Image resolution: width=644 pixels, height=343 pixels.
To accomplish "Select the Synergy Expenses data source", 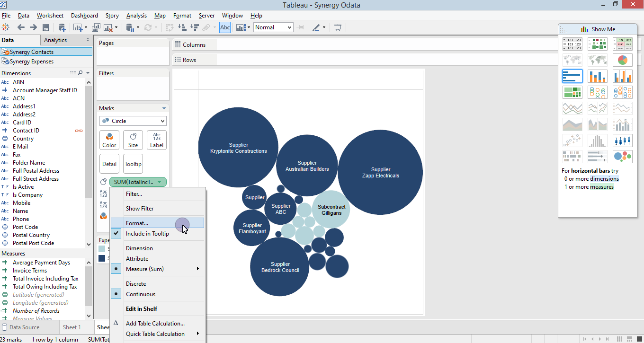I will pos(32,62).
